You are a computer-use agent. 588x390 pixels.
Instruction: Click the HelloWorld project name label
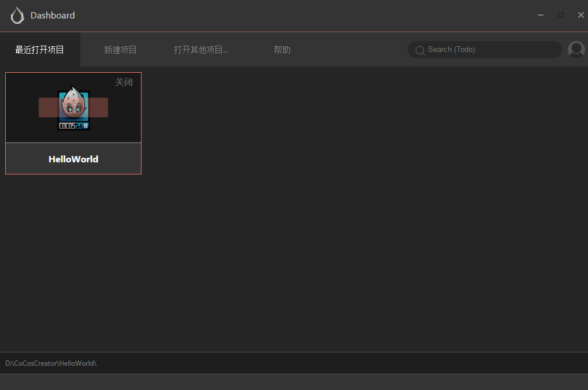[73, 159]
